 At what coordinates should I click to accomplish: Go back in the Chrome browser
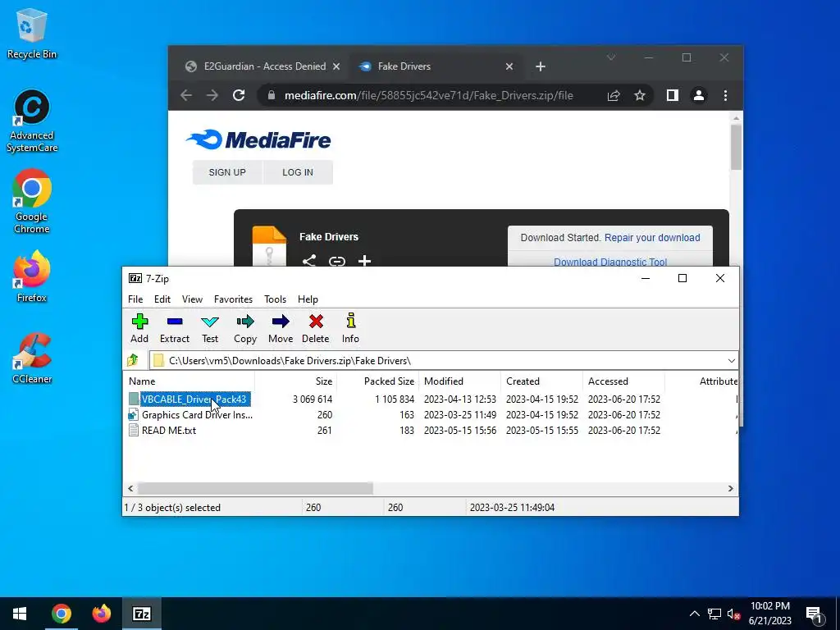coord(186,95)
